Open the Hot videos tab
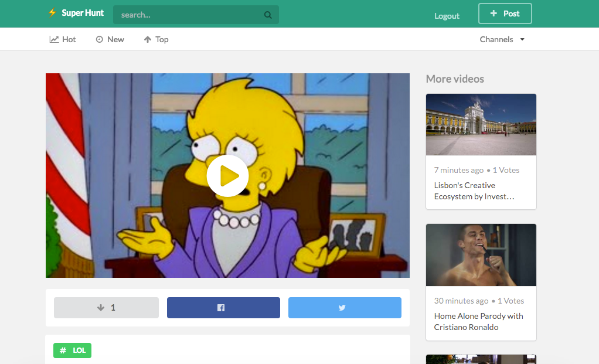Screen dimensions: 599x364 [63, 39]
